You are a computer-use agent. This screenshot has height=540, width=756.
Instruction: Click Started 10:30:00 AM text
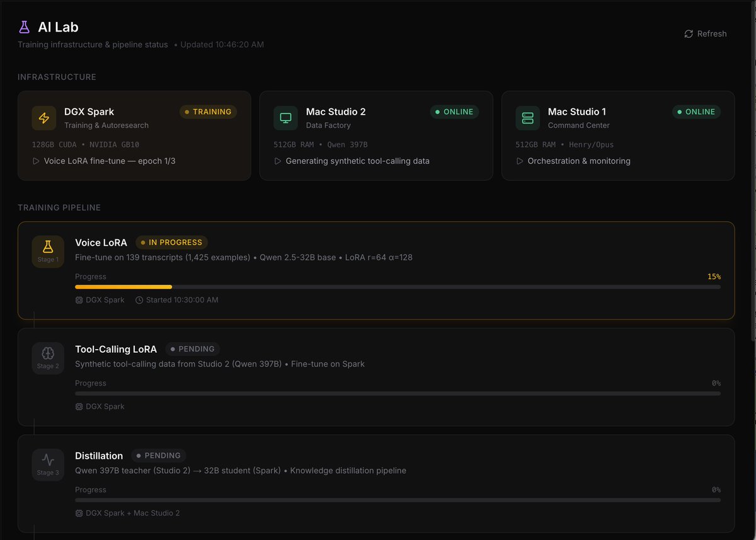click(182, 300)
